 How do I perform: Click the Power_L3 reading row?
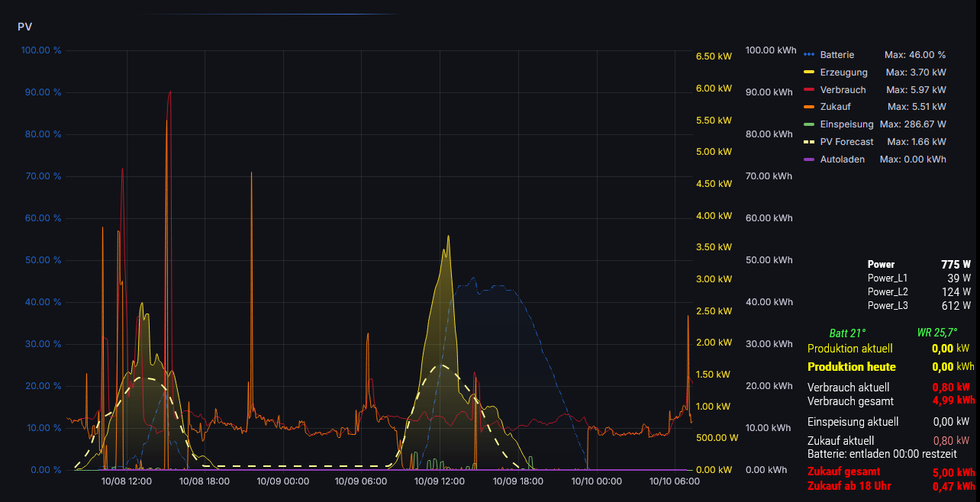[x=919, y=305]
